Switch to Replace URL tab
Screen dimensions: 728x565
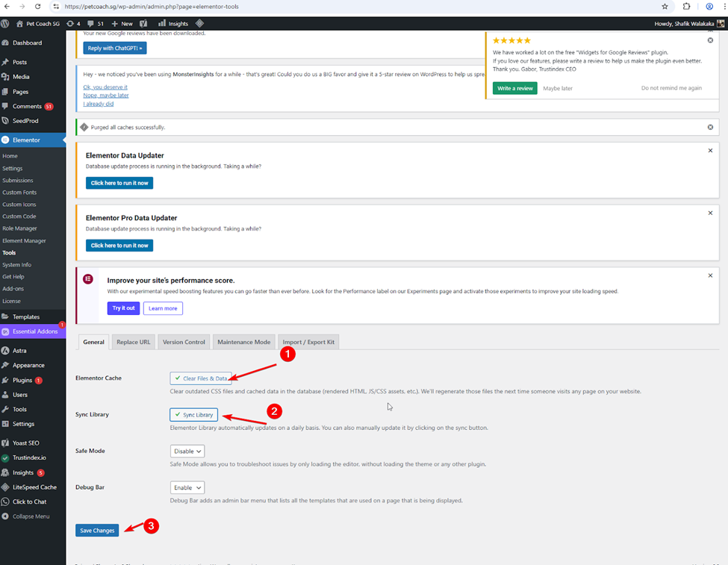tap(133, 342)
